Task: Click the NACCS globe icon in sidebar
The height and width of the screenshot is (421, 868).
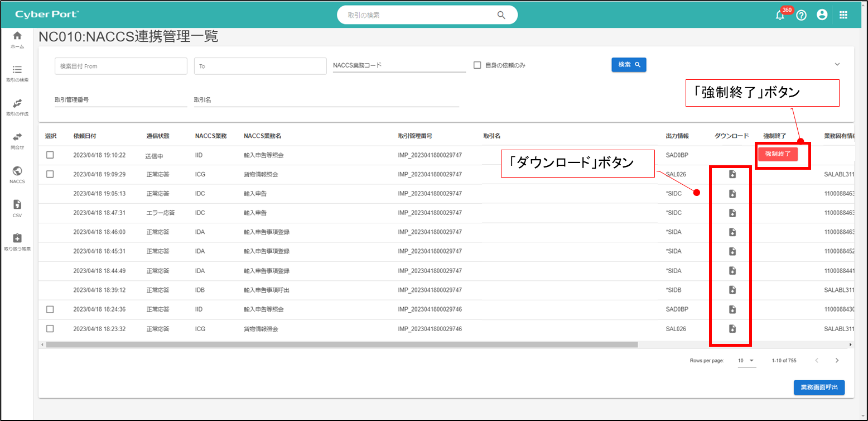Action: point(17,171)
